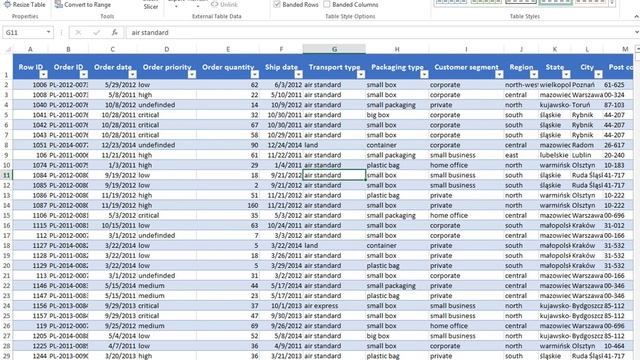Click the formula bar containing air standard
This screenshot has width=640, height=360.
pyautogui.click(x=380, y=32)
